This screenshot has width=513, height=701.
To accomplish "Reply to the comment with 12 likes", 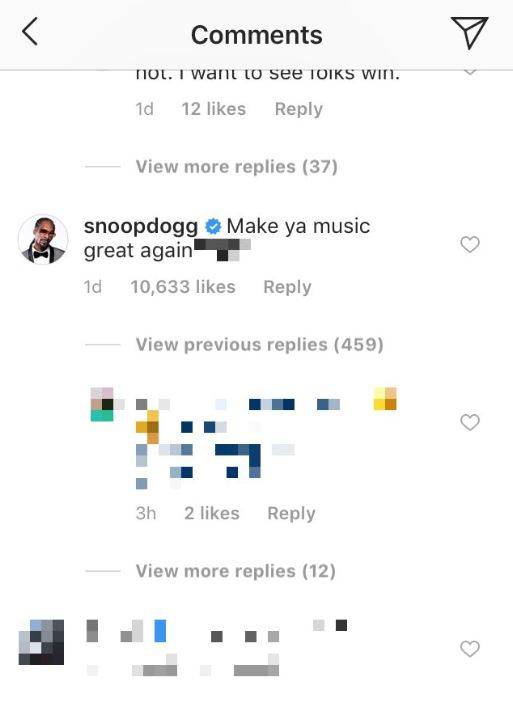I will click(x=299, y=109).
